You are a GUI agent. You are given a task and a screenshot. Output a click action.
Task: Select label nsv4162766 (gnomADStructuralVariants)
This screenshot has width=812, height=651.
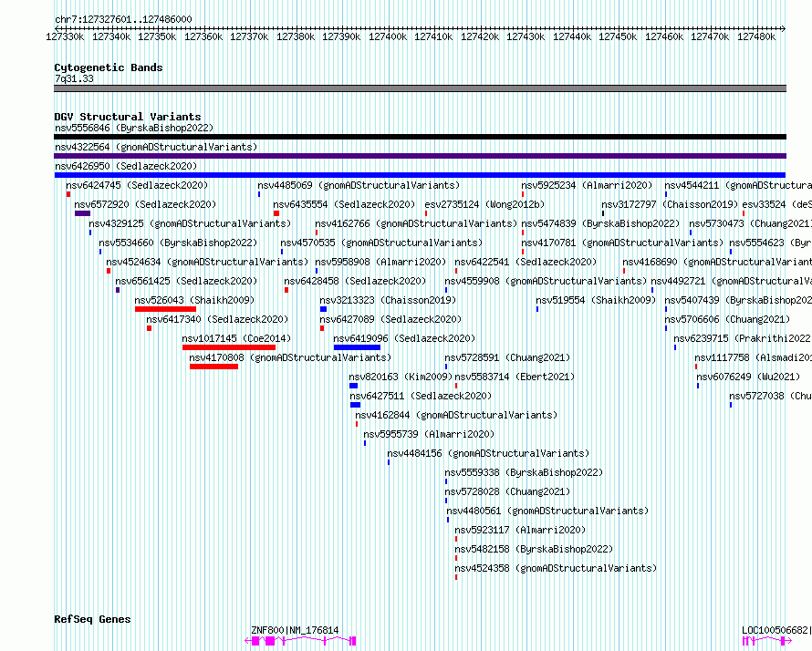pos(416,223)
